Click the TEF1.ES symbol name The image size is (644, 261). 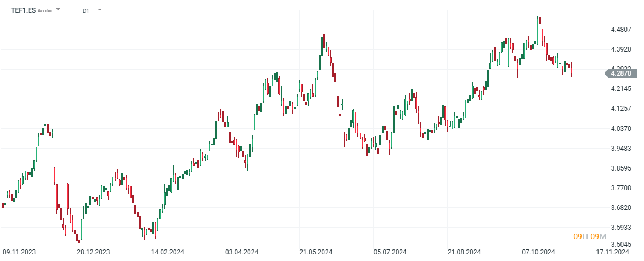pyautogui.click(x=22, y=10)
